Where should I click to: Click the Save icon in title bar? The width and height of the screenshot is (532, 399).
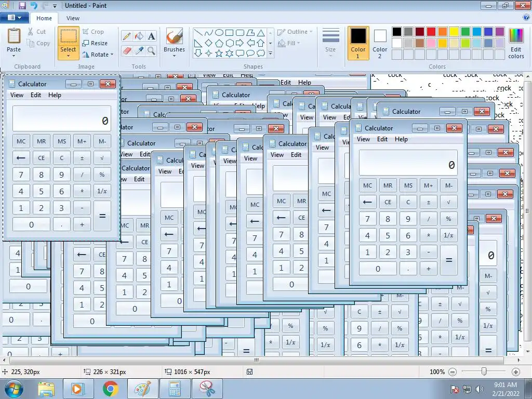22,5
